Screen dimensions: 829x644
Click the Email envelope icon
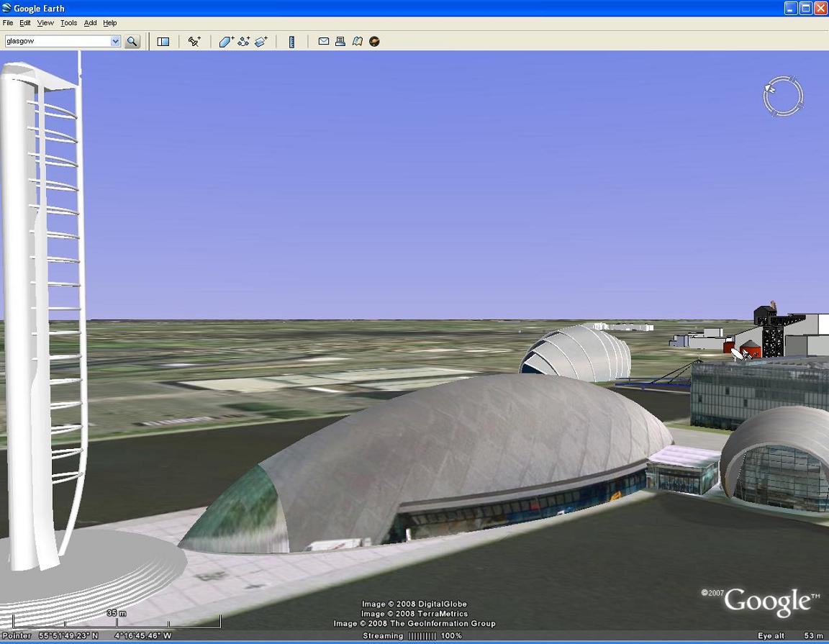click(324, 42)
